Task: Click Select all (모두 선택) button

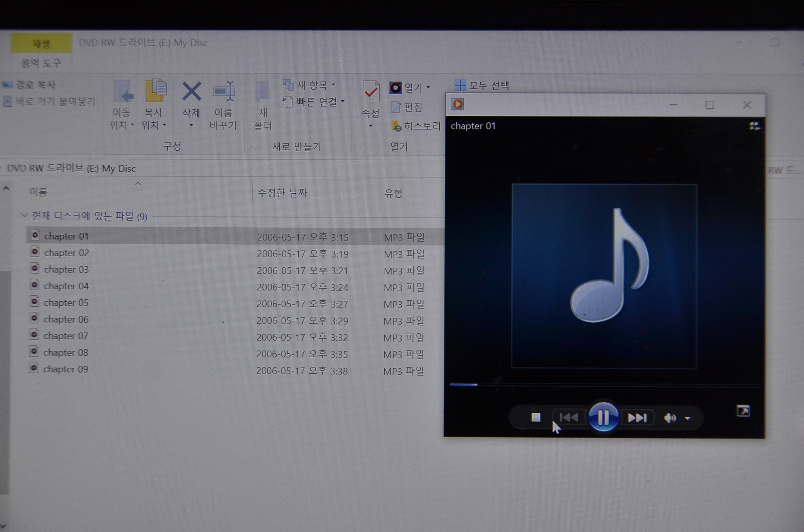Action: coord(482,85)
